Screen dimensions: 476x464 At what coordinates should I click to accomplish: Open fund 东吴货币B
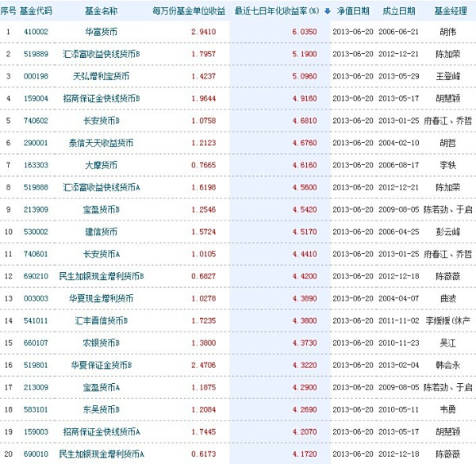101,410
